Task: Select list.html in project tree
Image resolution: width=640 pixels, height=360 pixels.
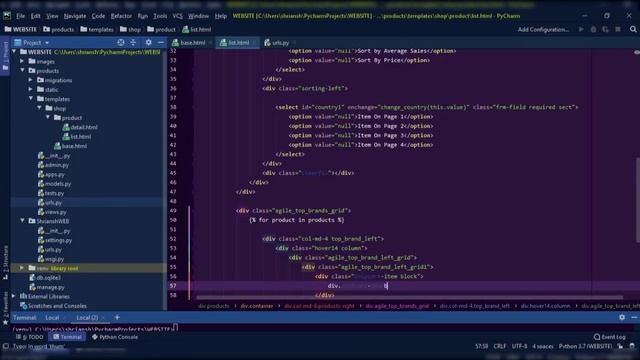Action: (x=77, y=136)
